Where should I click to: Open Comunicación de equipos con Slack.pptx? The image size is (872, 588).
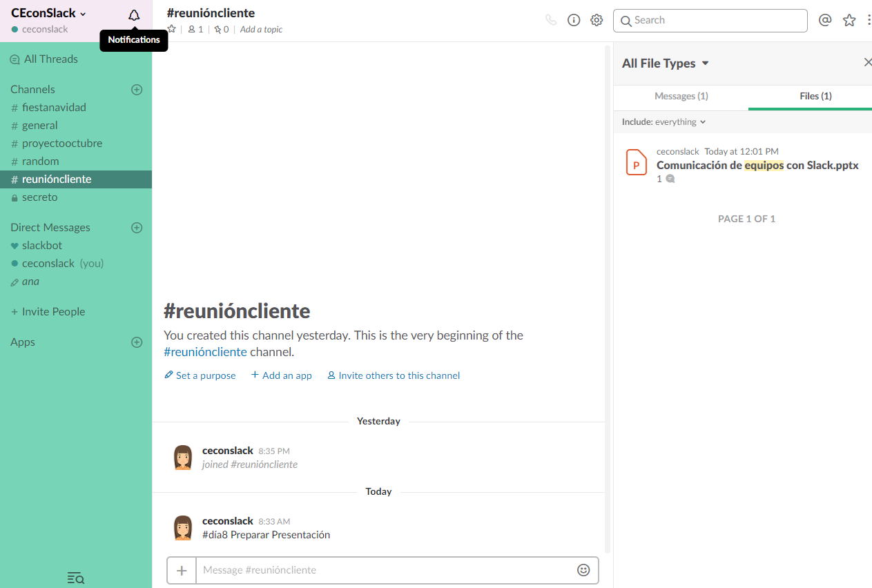(x=757, y=165)
